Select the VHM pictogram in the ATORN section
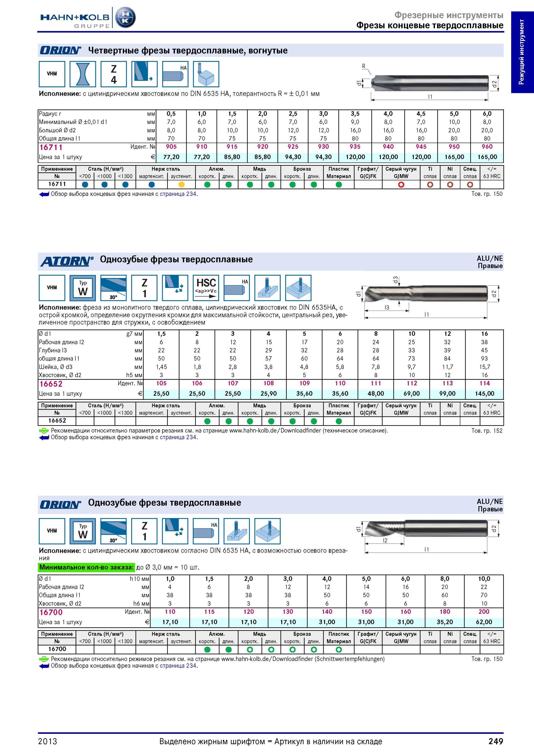Viewport: 534px width, 756px height. tap(52, 288)
